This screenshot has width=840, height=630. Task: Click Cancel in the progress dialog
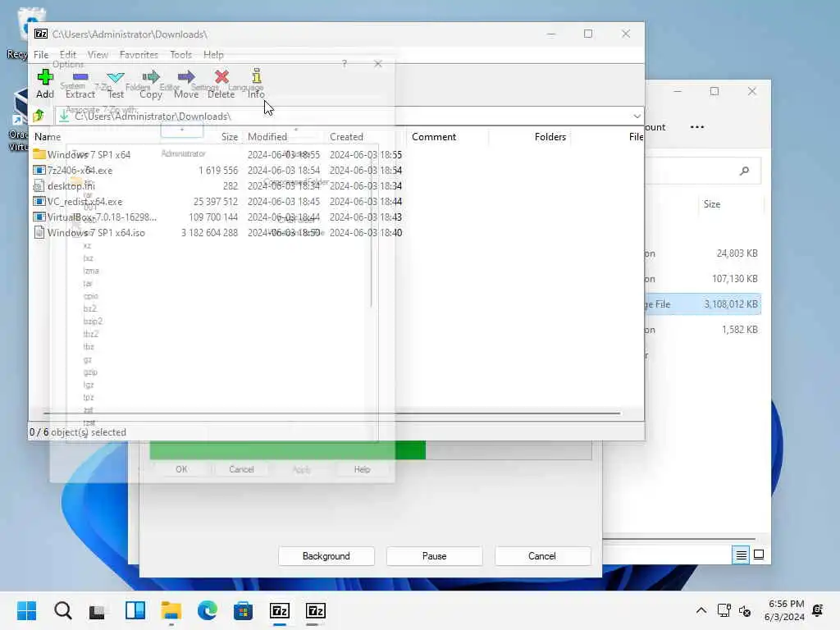pyautogui.click(x=542, y=556)
